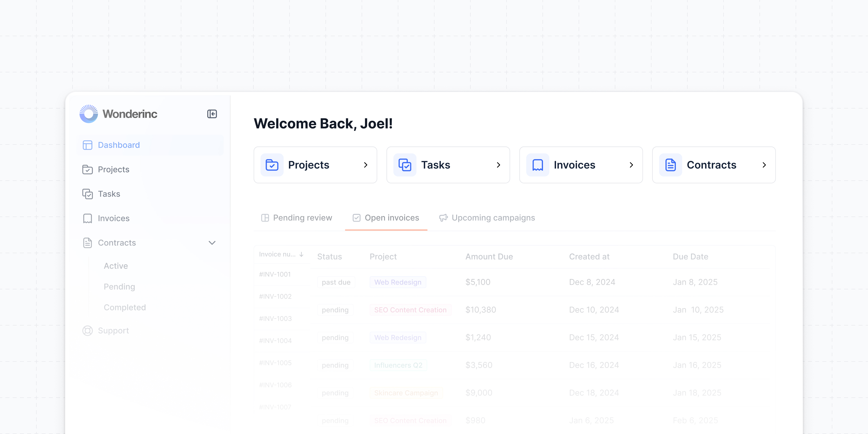Image resolution: width=868 pixels, height=434 pixels.
Task: Click the blue document icon on Contracts card
Action: coord(670,165)
